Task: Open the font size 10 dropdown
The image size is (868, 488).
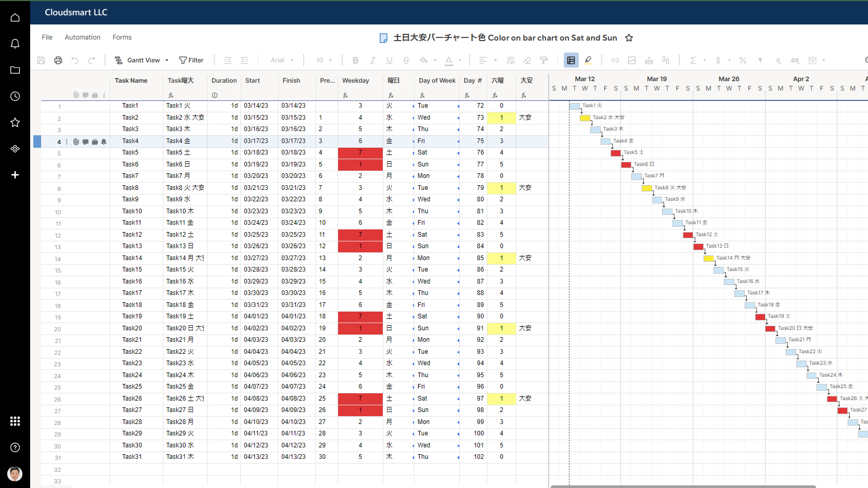Action: pyautogui.click(x=324, y=60)
